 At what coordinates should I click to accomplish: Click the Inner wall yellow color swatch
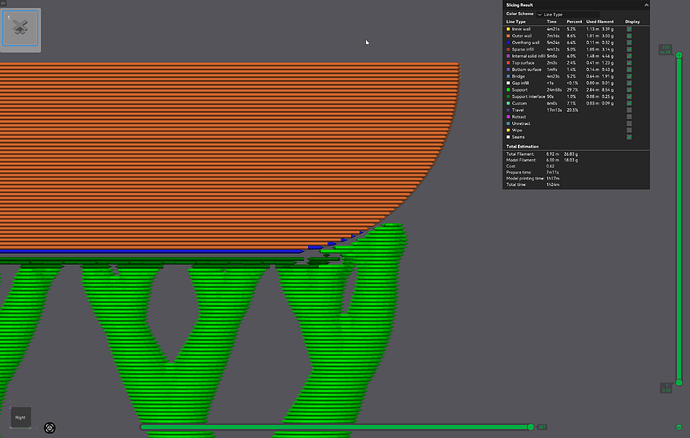508,29
